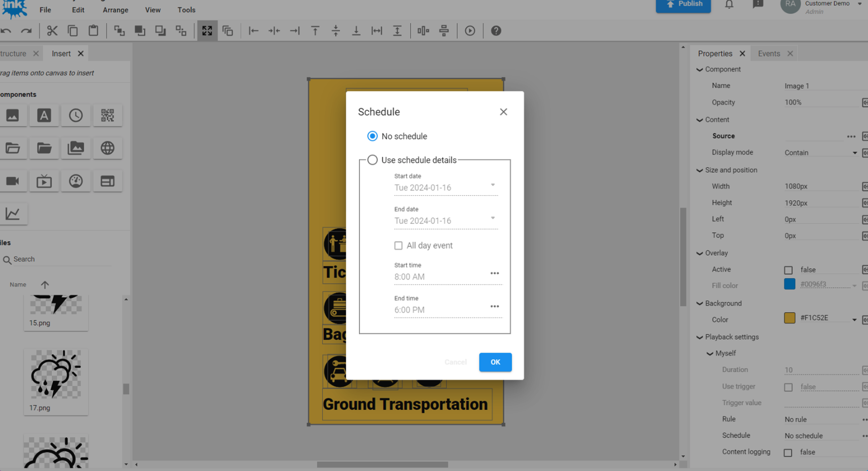Click the Preview play icon in toolbar
Image resolution: width=868 pixels, height=471 pixels.
470,31
